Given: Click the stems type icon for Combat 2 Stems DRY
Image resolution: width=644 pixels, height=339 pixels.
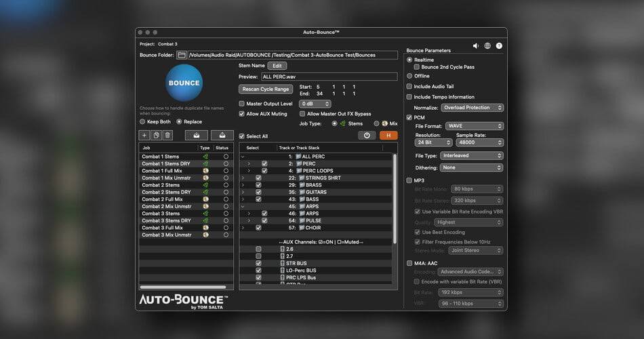Looking at the screenshot, I should point(205,192).
